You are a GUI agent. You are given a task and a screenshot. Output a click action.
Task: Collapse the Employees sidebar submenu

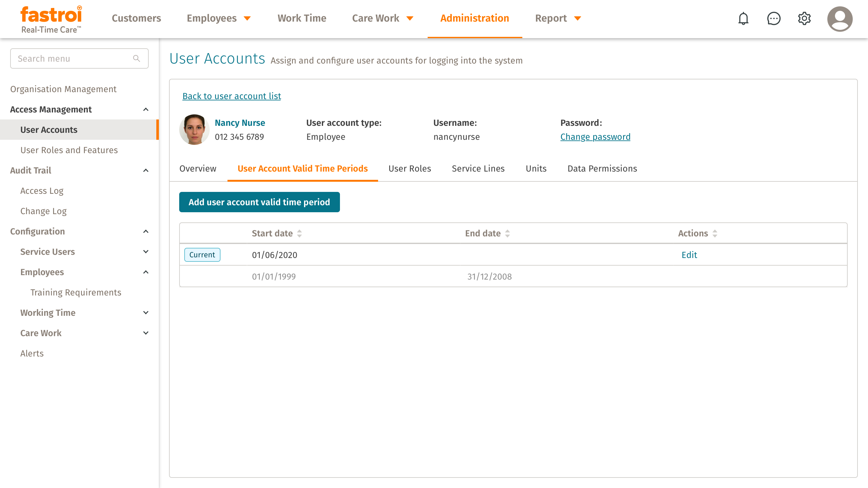point(146,272)
